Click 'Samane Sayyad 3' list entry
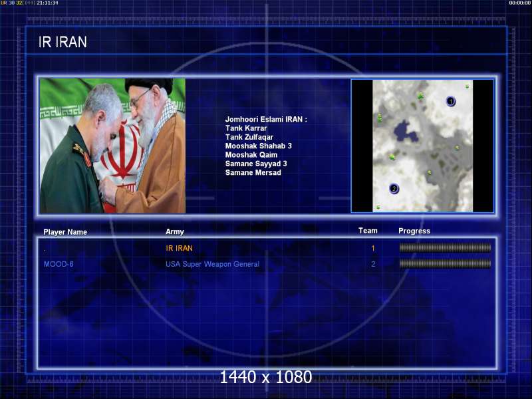Screen dimensions: 532x399 click(256, 164)
